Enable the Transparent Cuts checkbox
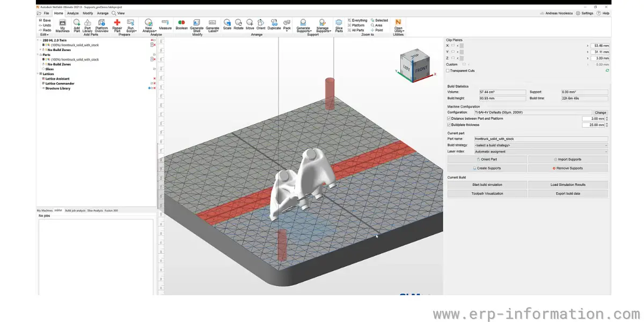 tap(449, 70)
